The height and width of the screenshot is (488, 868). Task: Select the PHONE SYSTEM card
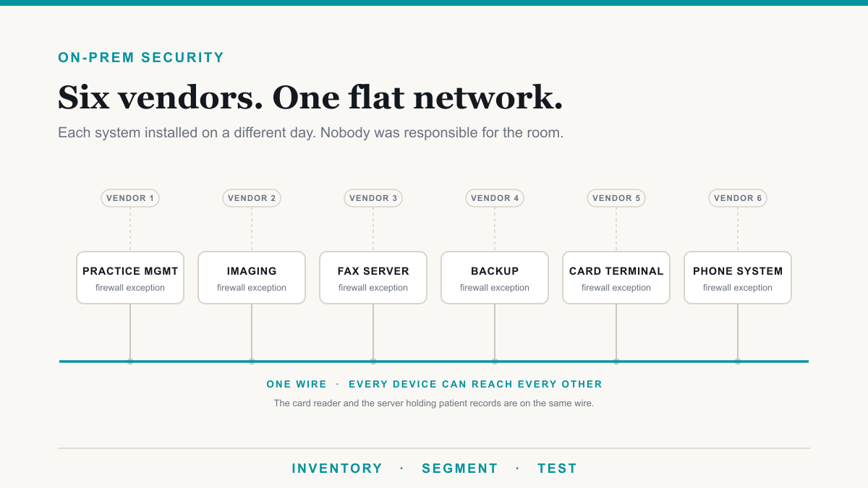click(738, 278)
